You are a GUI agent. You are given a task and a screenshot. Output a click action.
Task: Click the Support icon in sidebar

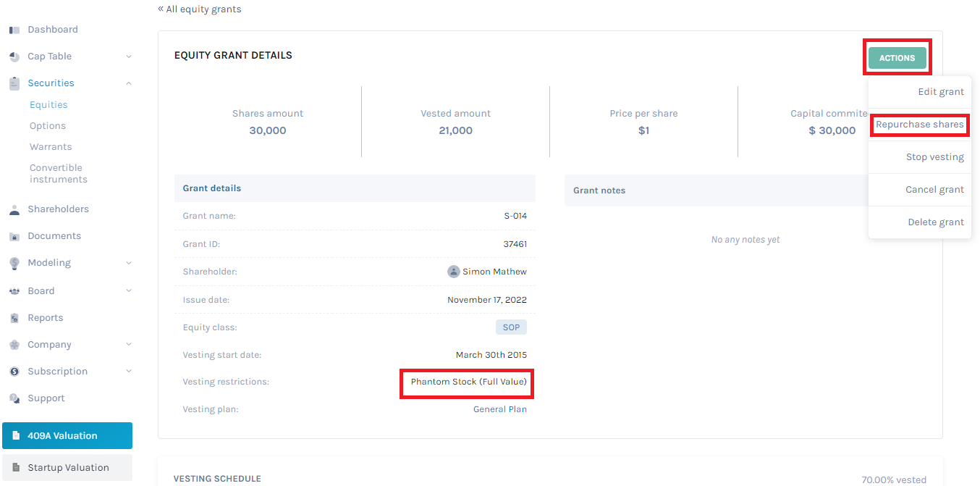(14, 398)
